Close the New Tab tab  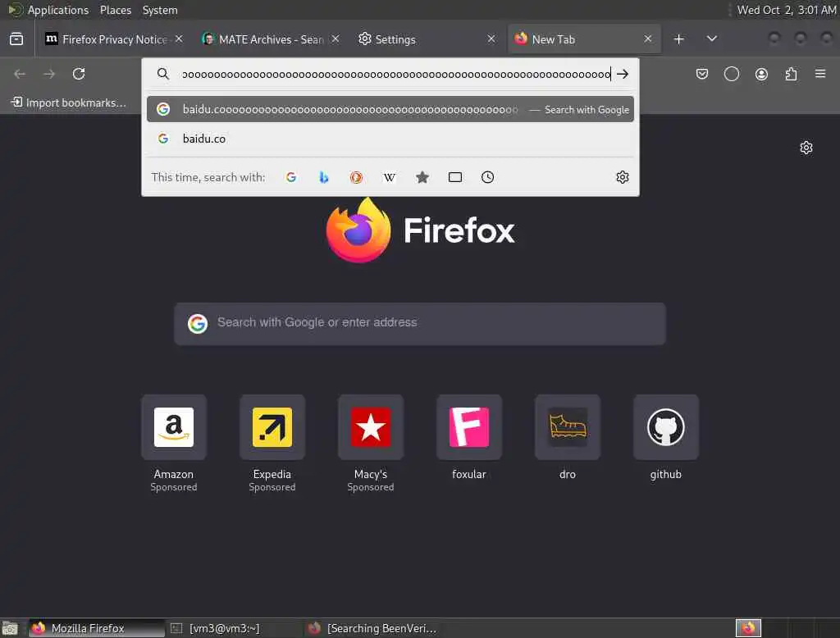click(648, 39)
